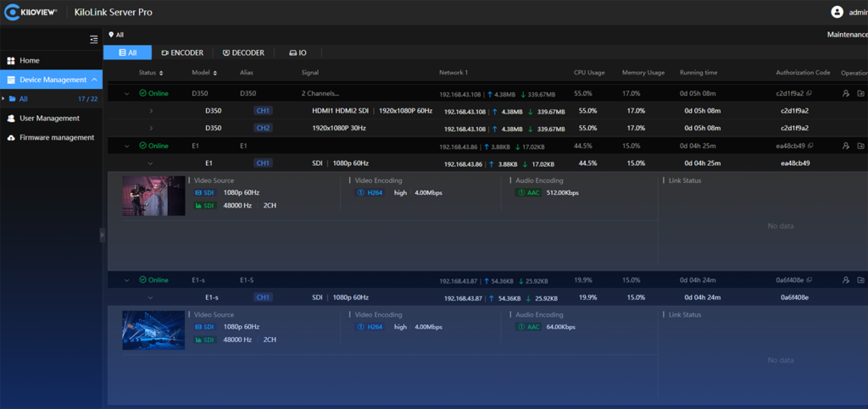Click the folder move icon for E1-s device

click(x=860, y=279)
